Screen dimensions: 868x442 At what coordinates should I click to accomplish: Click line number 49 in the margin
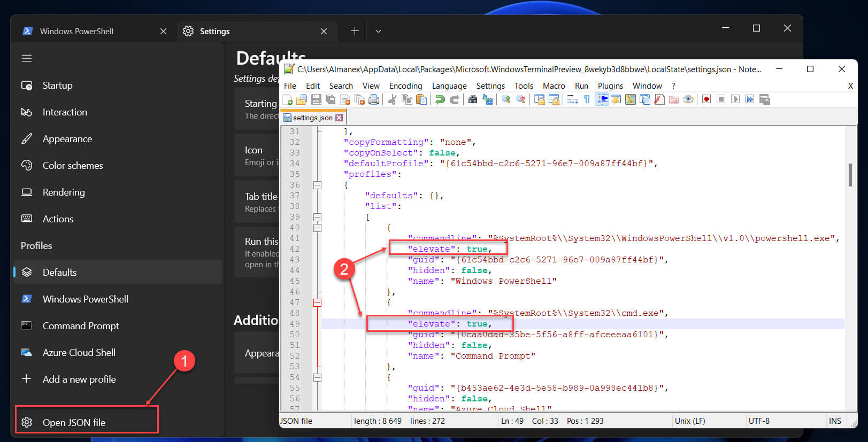point(295,324)
